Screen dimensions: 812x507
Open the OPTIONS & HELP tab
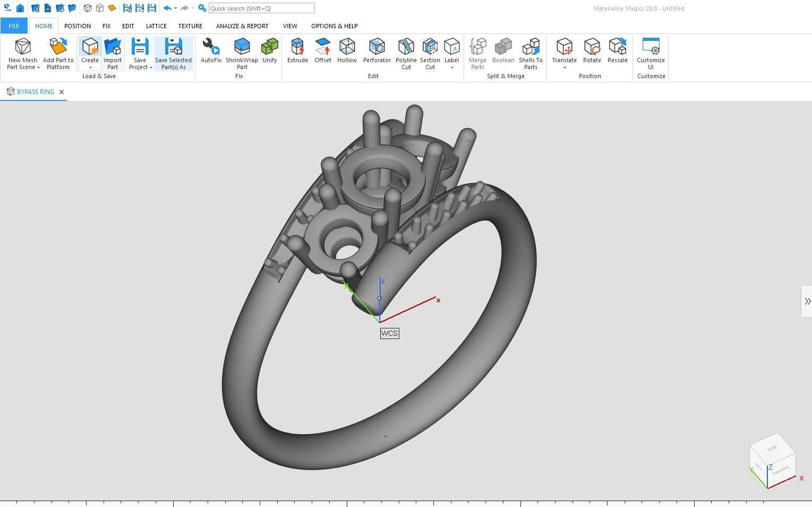pos(335,26)
